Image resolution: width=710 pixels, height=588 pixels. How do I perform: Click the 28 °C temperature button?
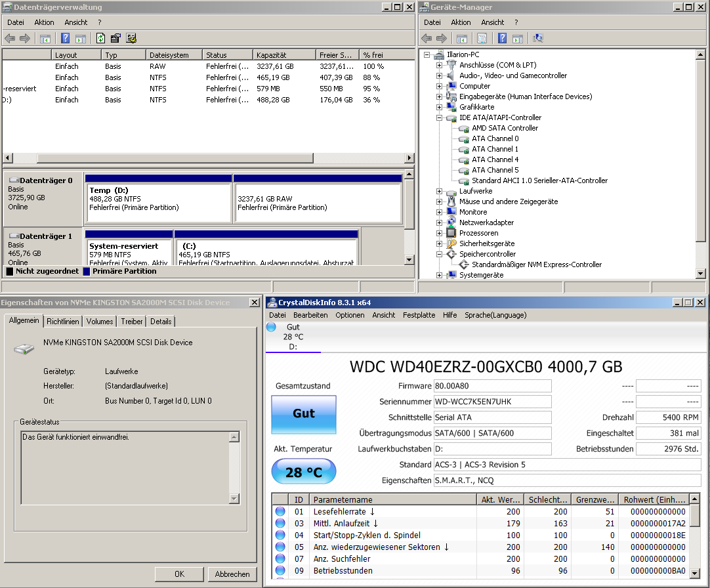(303, 472)
